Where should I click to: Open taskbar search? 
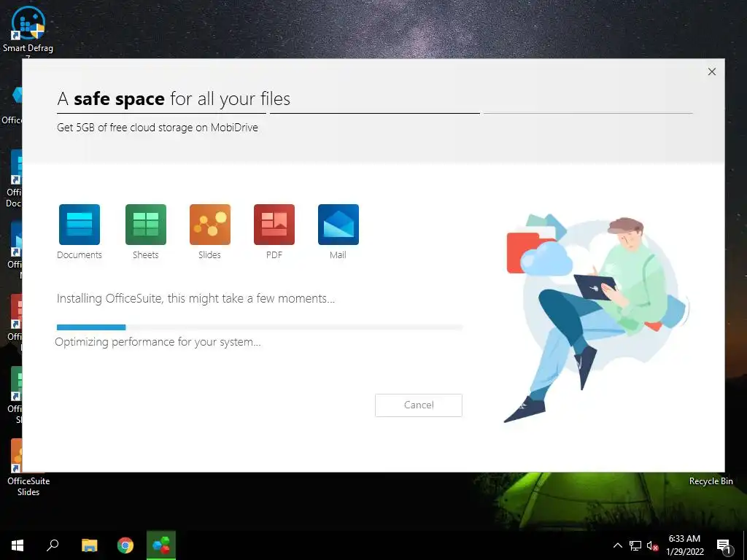[x=53, y=545]
